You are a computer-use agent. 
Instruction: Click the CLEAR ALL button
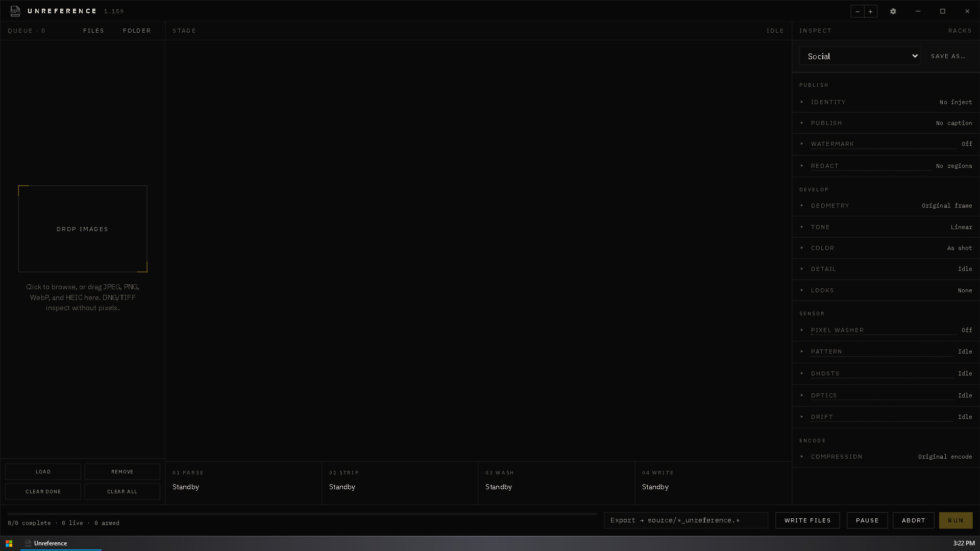[122, 492]
